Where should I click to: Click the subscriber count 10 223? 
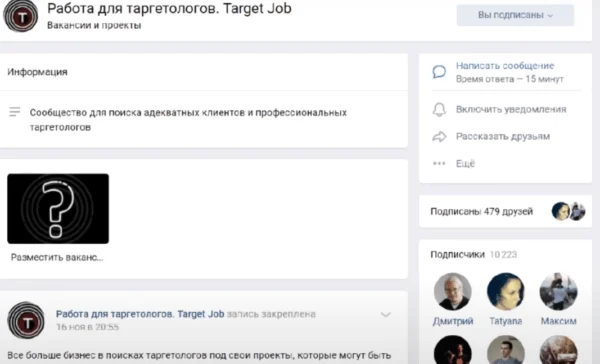point(503,255)
